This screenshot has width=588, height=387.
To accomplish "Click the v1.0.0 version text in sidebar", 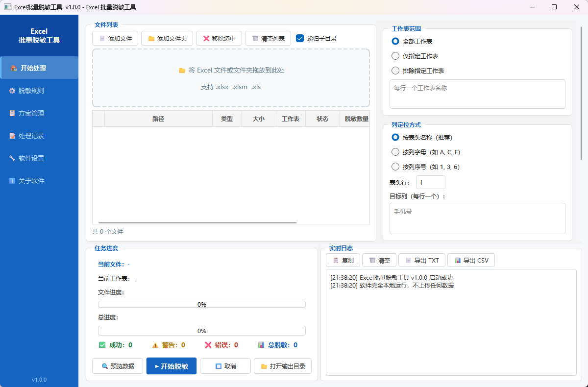I will point(39,380).
